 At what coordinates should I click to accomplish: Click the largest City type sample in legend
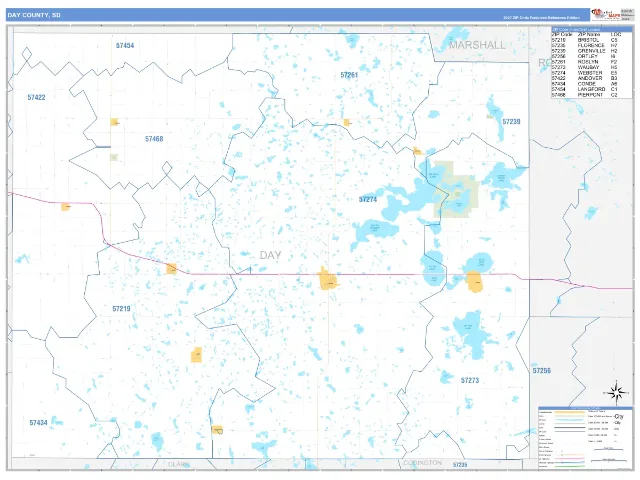coord(619,416)
